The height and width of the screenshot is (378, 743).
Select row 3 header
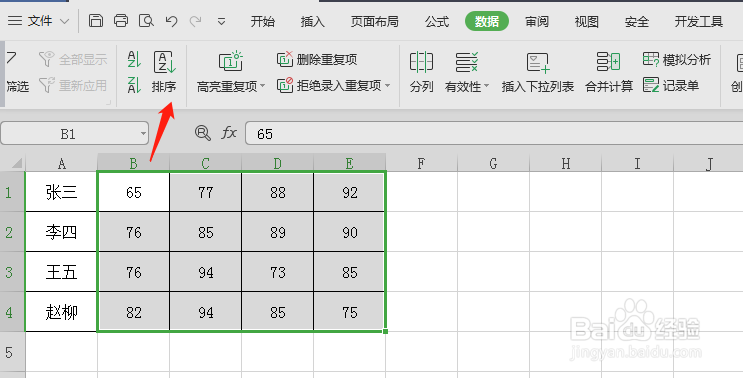tap(12, 272)
